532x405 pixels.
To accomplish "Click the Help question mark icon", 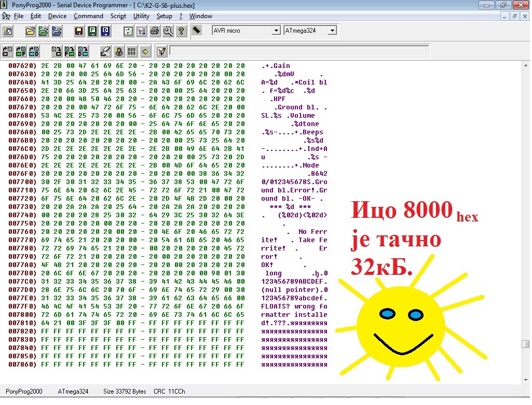I will coord(181,31).
